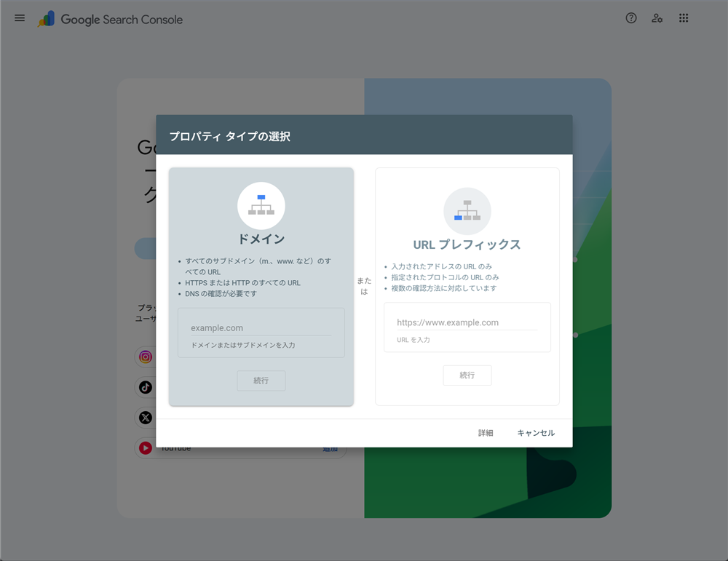Click the URL を入力 hint text
Viewport: 728px width, 561px height.
click(414, 340)
